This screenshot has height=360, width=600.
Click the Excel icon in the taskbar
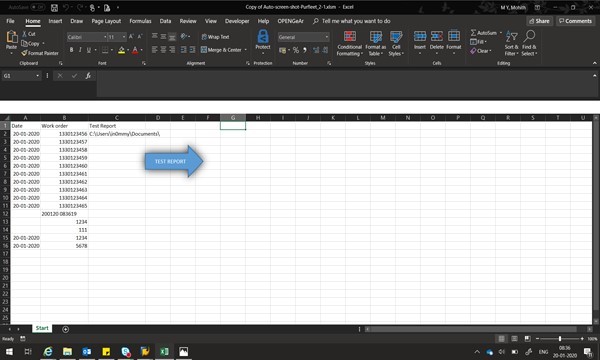[x=164, y=352]
